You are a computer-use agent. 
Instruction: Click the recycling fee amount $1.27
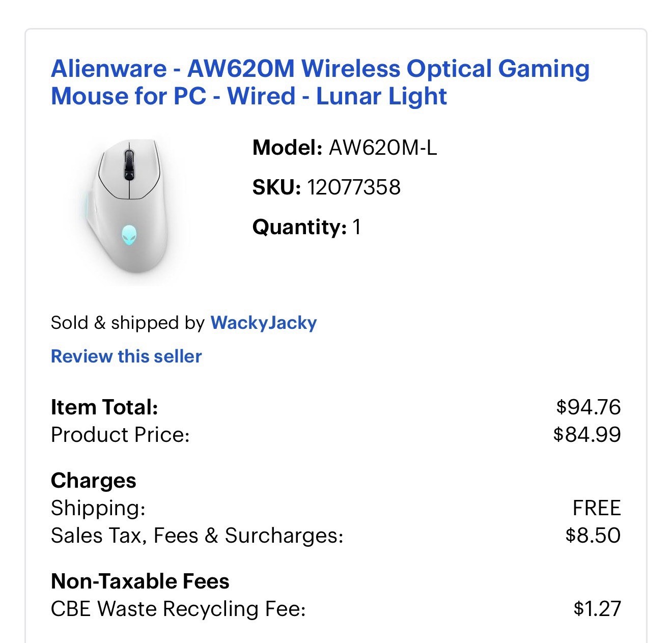pyautogui.click(x=597, y=608)
